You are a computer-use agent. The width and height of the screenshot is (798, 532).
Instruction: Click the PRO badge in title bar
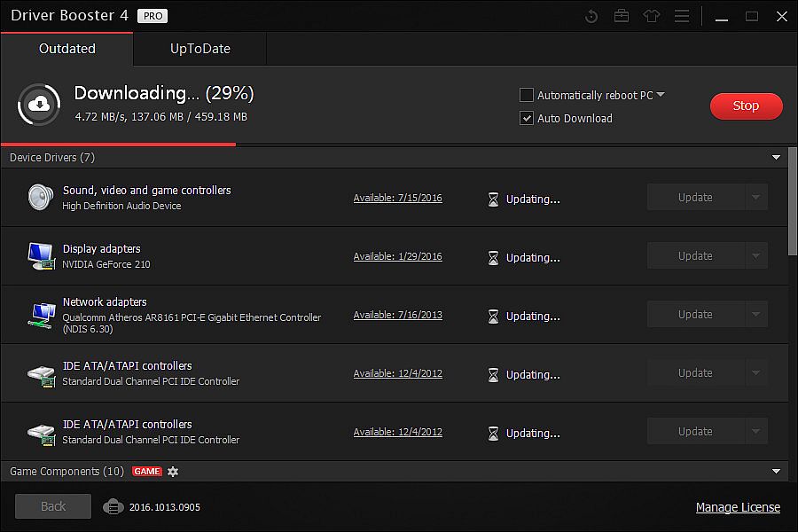153,16
